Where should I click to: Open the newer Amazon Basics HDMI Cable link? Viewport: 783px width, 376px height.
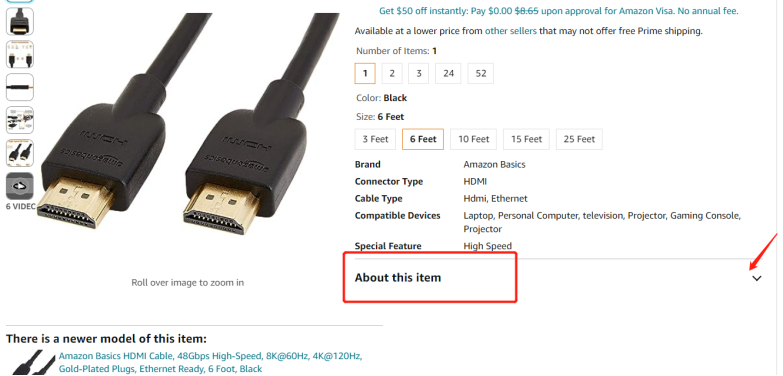coord(210,363)
